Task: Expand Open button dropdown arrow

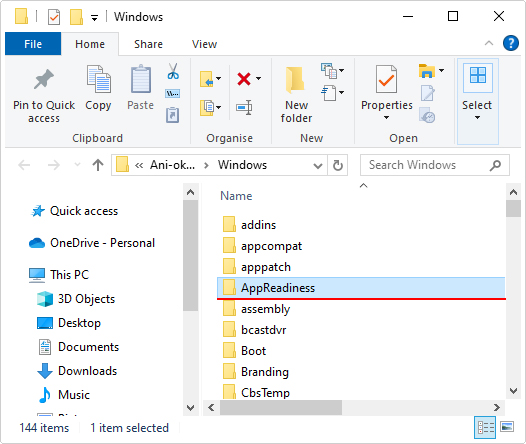Action: [441, 70]
